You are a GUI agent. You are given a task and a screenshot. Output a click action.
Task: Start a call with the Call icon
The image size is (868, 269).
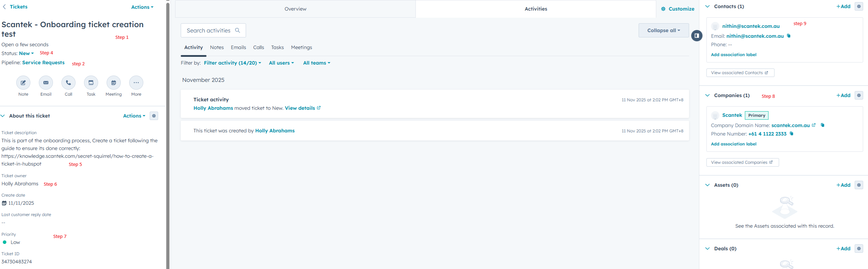point(68,83)
